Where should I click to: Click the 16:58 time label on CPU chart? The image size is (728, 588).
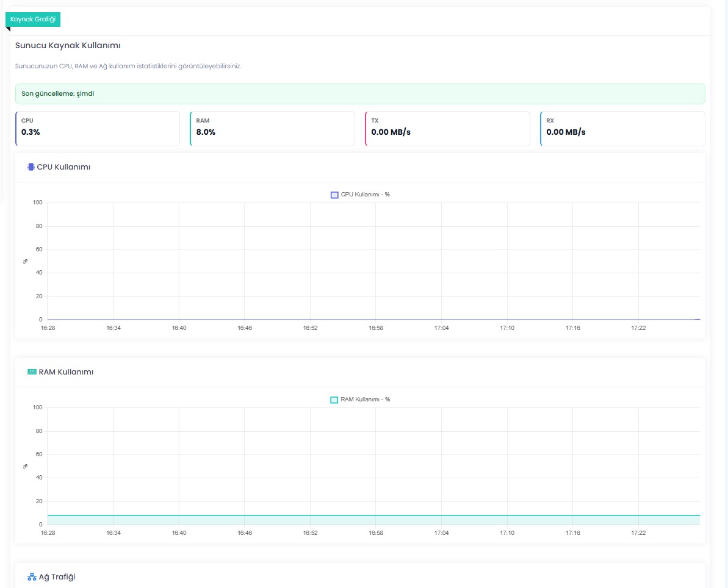click(376, 328)
